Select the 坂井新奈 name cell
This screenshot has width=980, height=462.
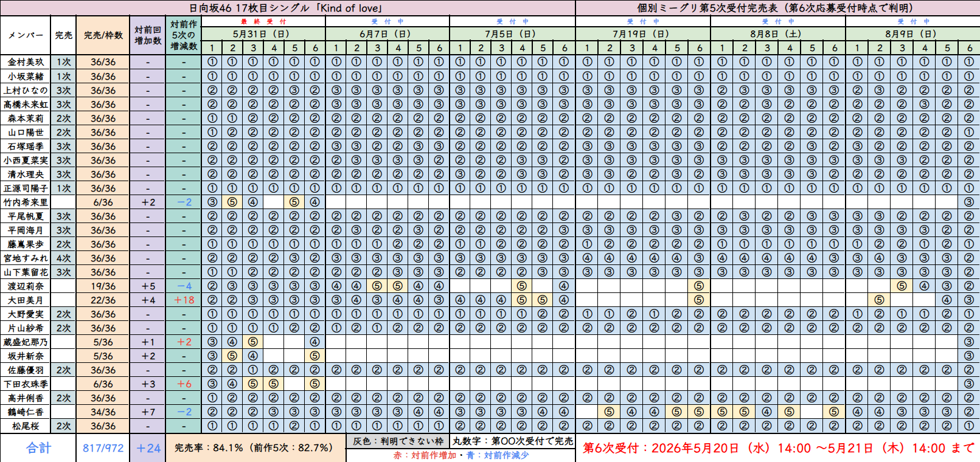(x=26, y=356)
